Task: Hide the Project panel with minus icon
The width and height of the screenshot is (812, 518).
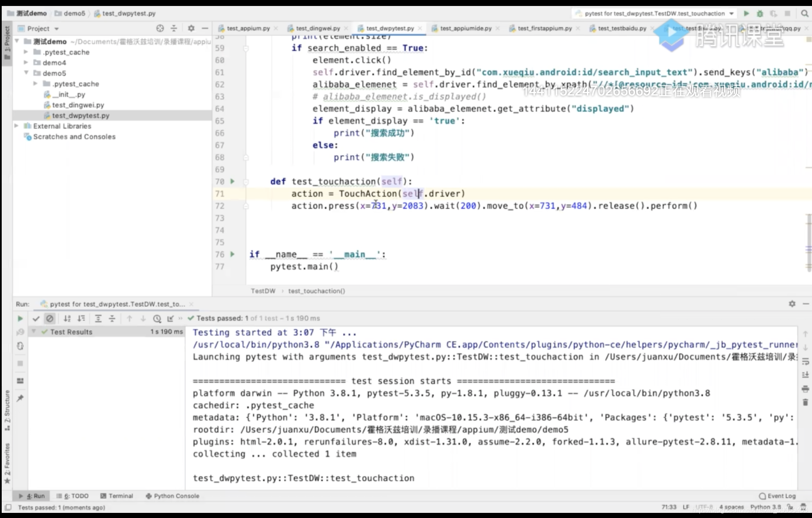Action: [x=205, y=29]
